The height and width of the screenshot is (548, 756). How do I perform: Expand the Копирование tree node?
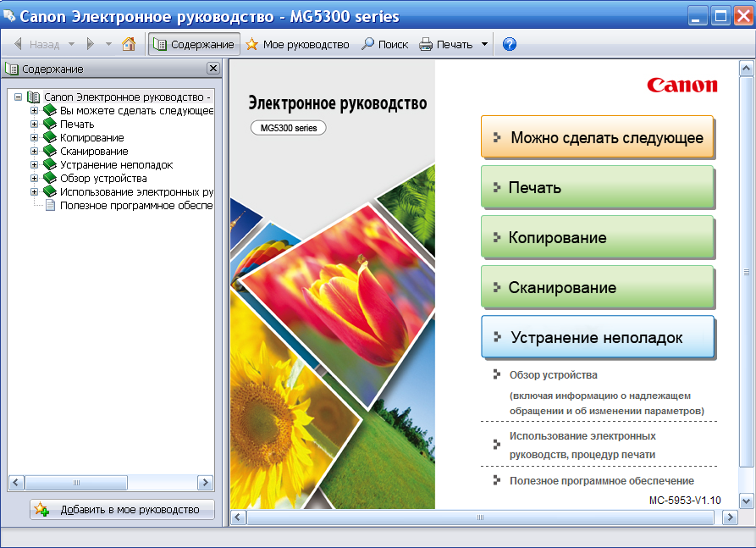pos(34,137)
